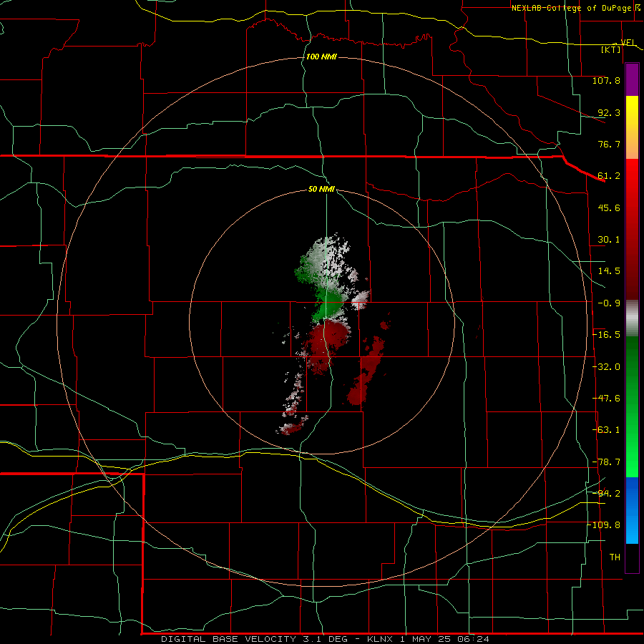
Task: Pick the purple segment of velocity color bar
Action: coord(632,79)
